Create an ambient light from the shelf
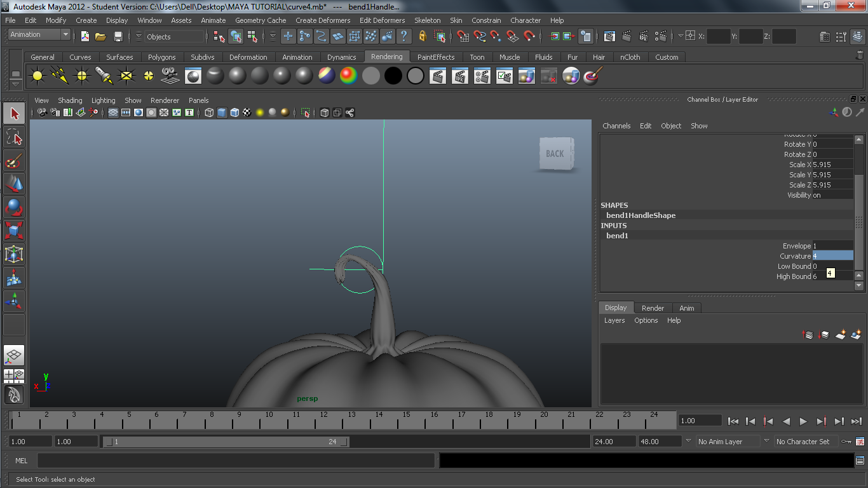 click(x=37, y=76)
